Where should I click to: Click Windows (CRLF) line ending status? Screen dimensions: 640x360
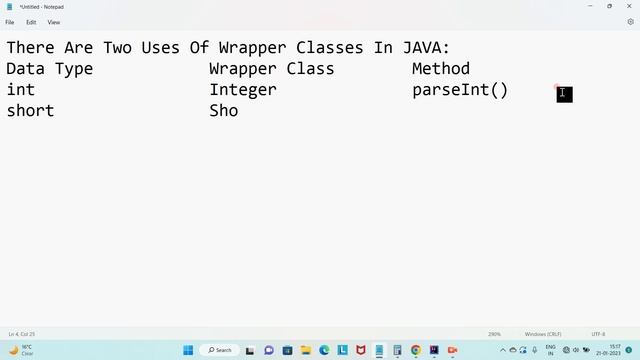click(x=543, y=334)
